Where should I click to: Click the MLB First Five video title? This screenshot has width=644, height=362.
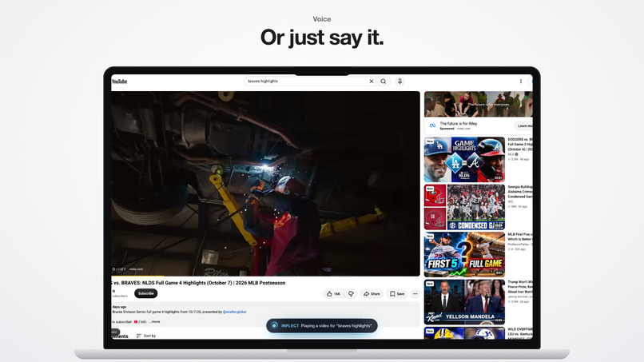[x=520, y=237]
